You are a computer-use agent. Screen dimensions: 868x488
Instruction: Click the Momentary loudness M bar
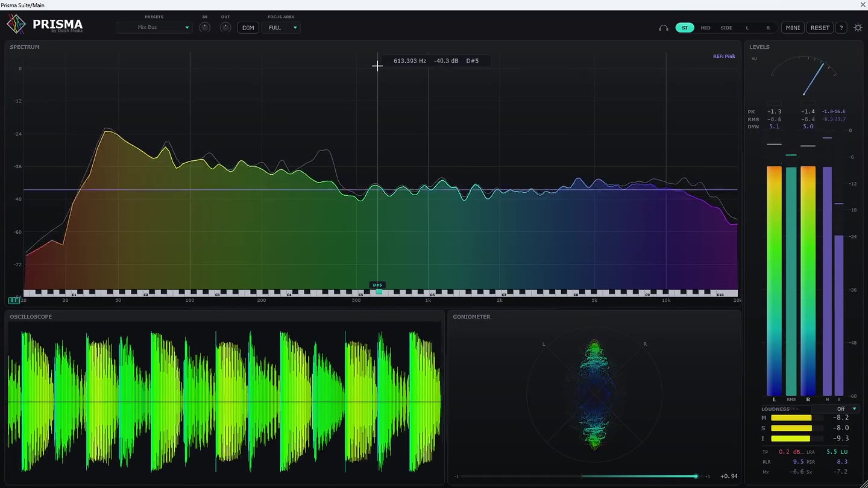[796, 418]
